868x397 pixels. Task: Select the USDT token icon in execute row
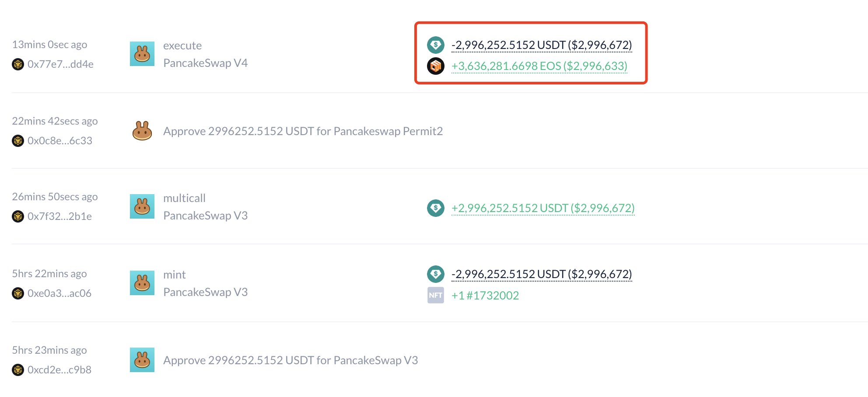(x=436, y=44)
